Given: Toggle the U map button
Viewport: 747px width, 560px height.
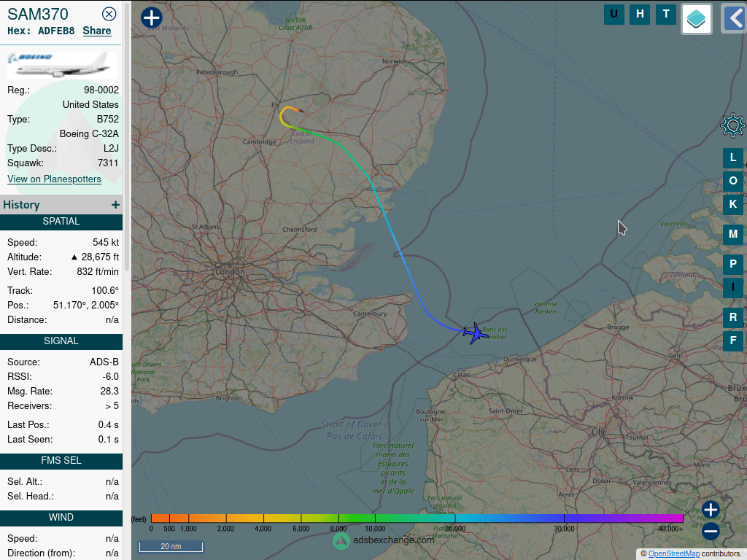Looking at the screenshot, I should (x=614, y=15).
